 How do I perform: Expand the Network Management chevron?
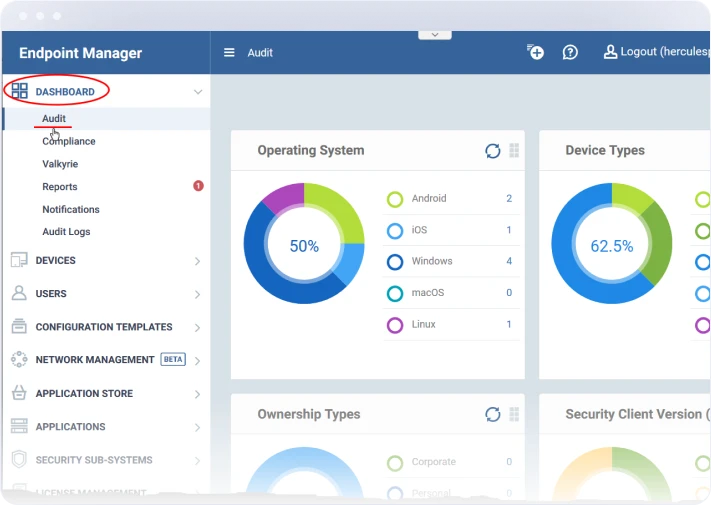coord(197,360)
